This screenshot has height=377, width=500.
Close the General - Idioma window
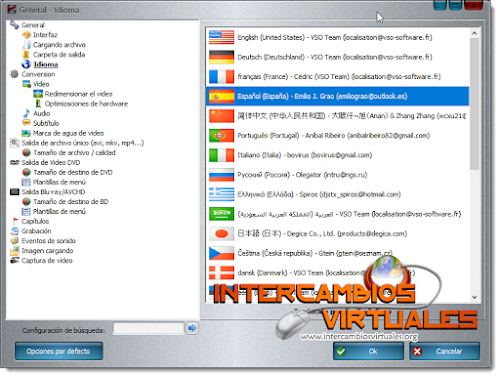point(473,5)
